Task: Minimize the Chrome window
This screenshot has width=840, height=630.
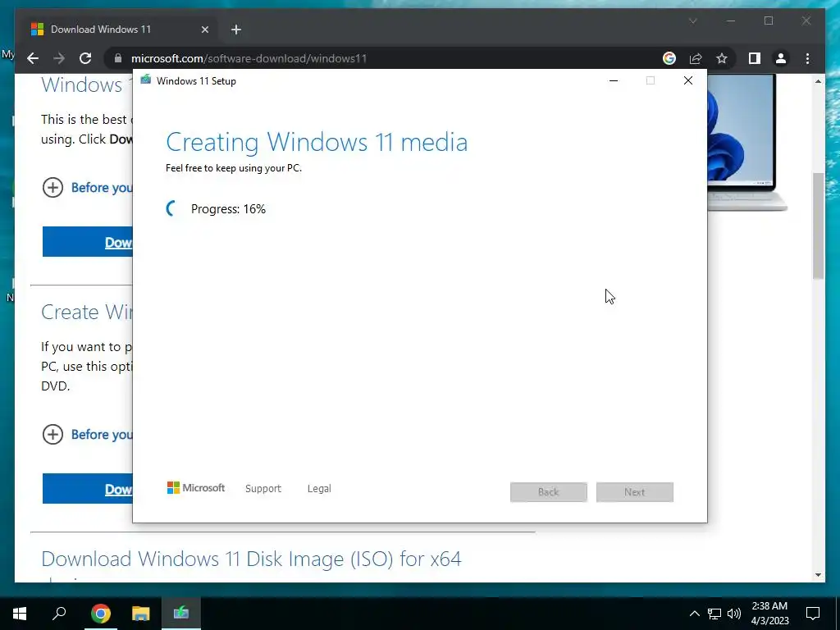Action: click(731, 21)
